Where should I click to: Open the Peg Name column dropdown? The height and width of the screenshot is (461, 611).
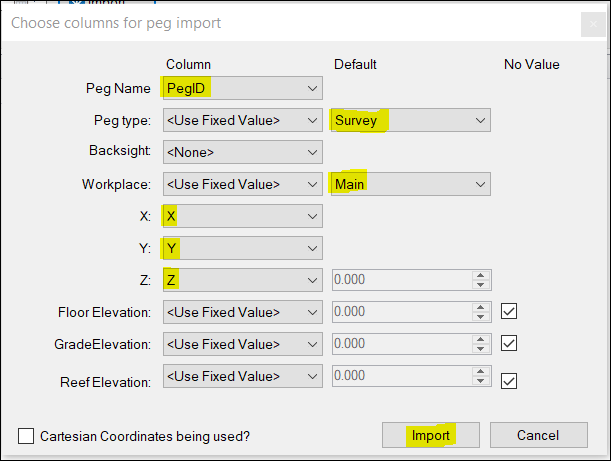(242, 89)
